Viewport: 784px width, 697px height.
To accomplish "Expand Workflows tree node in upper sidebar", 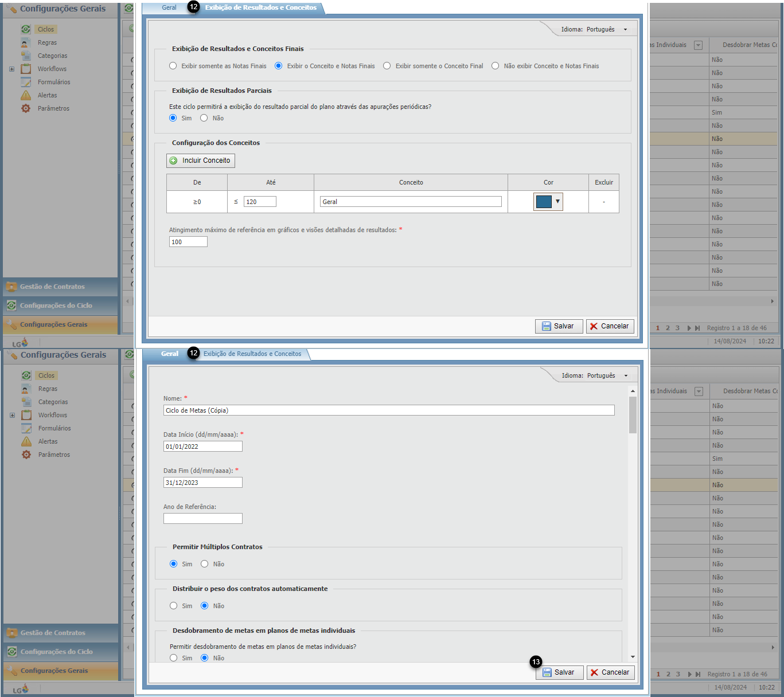I will point(11,69).
